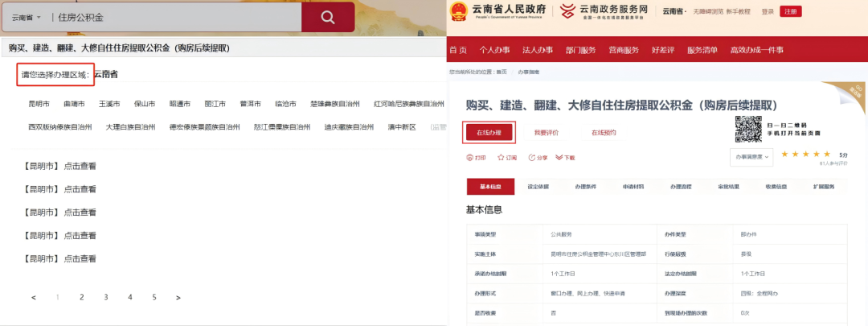Switch to the 办理条件 tab

pyautogui.click(x=586, y=187)
